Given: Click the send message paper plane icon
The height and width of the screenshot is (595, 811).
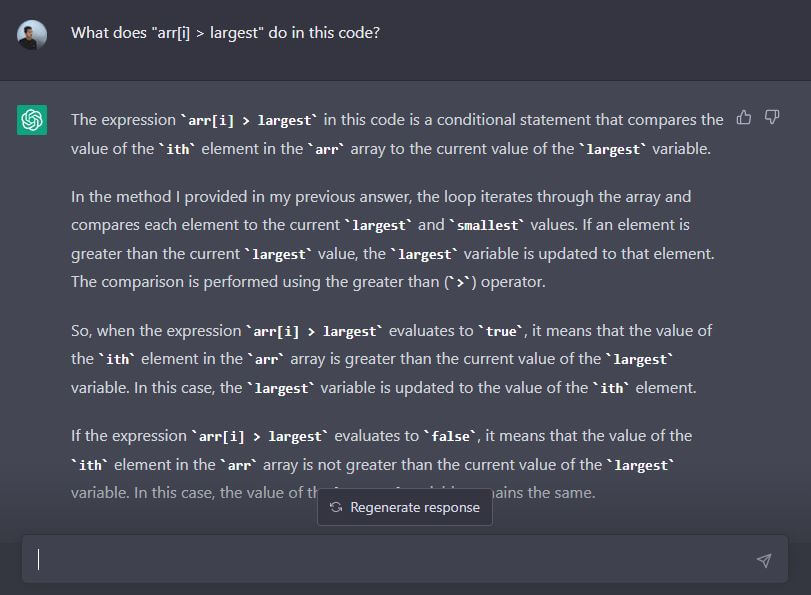Looking at the screenshot, I should click(x=764, y=561).
